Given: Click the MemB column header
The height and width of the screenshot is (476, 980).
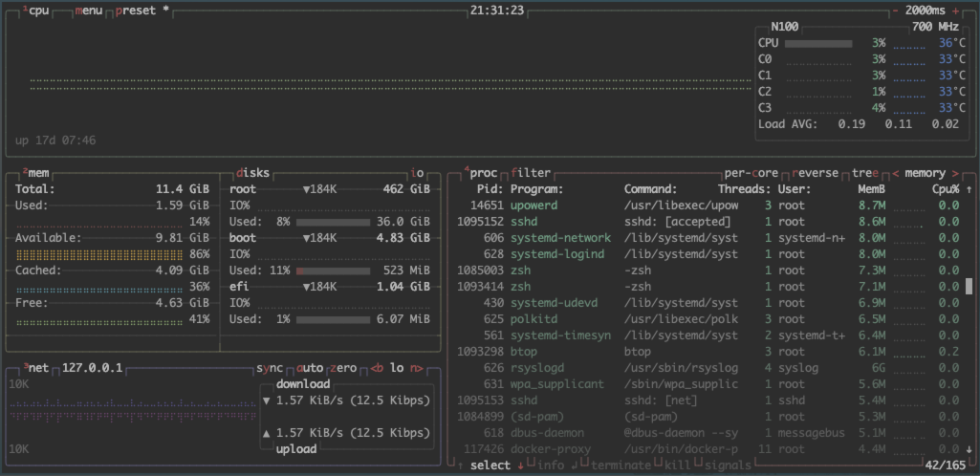Looking at the screenshot, I should point(871,189).
